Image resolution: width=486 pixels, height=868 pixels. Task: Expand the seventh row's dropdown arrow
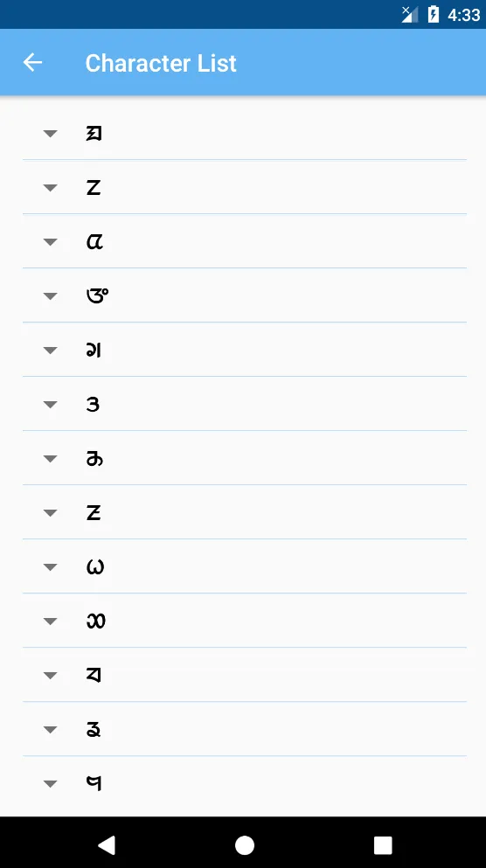tap(51, 459)
